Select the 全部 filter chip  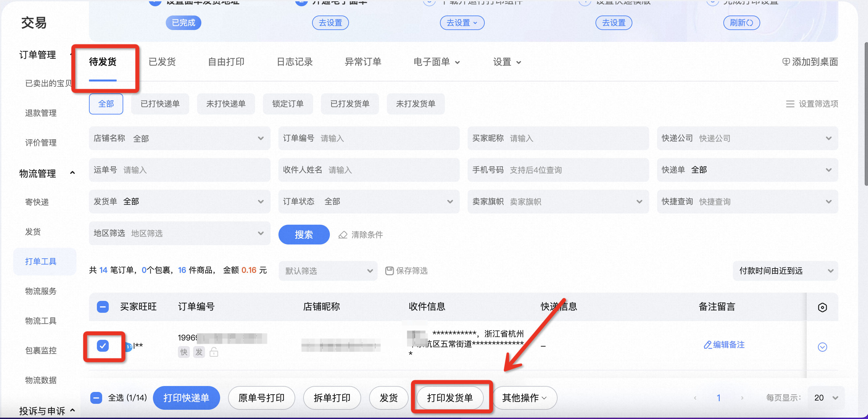pyautogui.click(x=106, y=104)
